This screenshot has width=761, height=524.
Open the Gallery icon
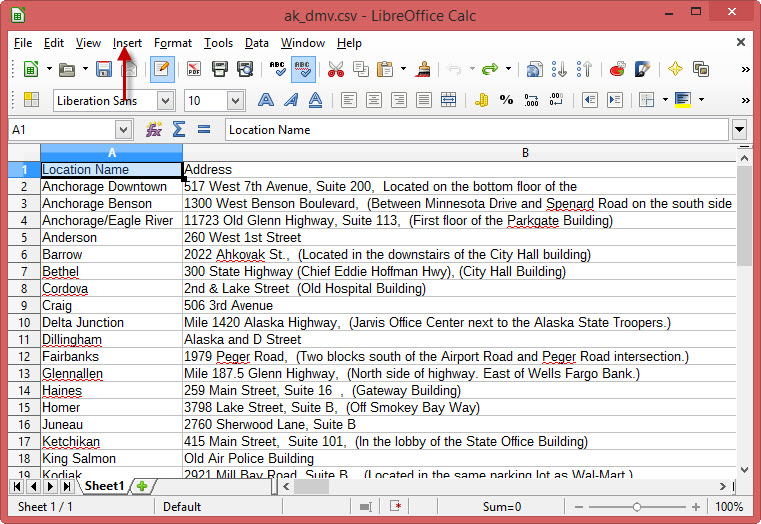700,69
